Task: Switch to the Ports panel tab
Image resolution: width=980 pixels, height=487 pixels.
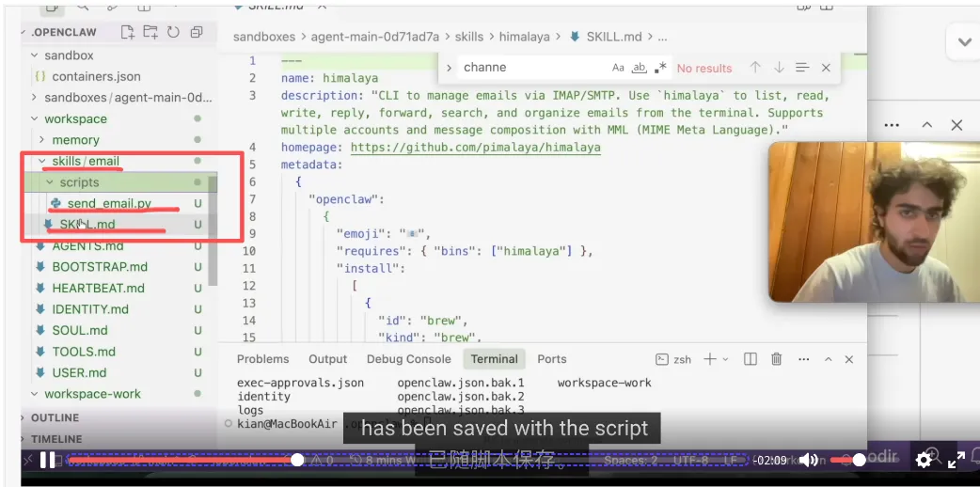Action: tap(552, 359)
